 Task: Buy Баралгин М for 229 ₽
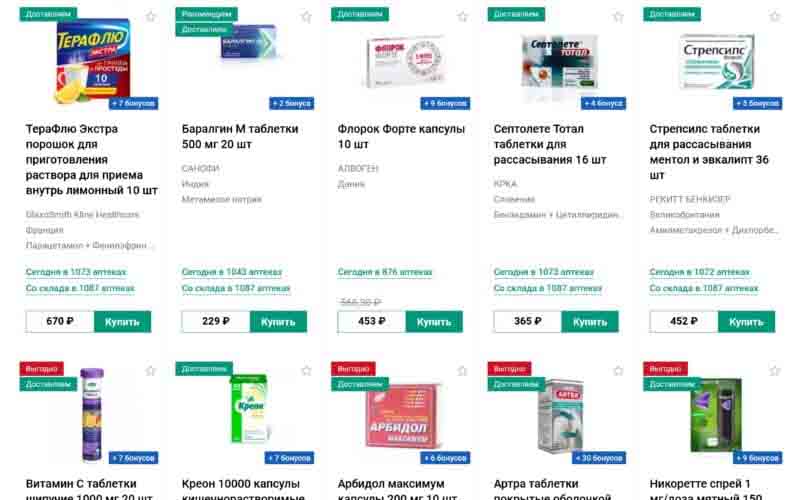[279, 321]
